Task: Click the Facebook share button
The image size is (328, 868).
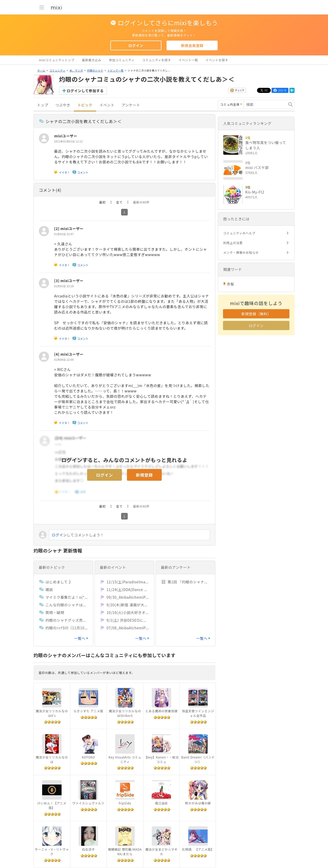Action: (280, 90)
